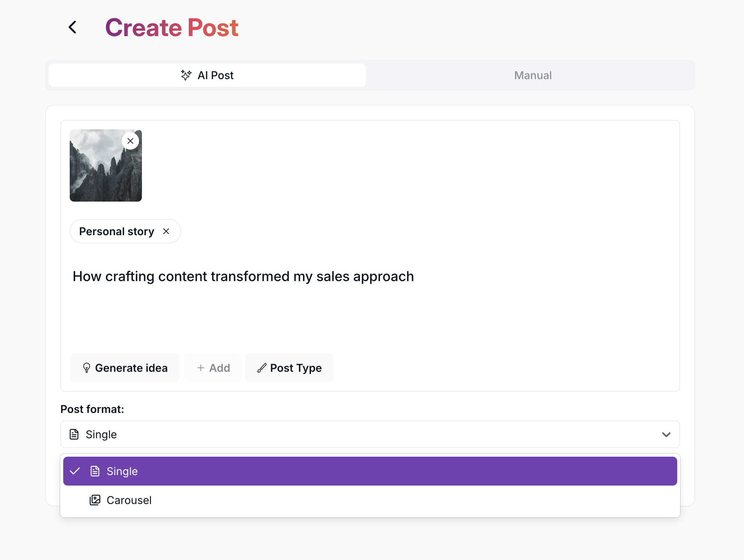Image resolution: width=744 pixels, height=560 pixels.
Task: Click the lightbulb icon in Generate idea
Action: [x=86, y=368]
